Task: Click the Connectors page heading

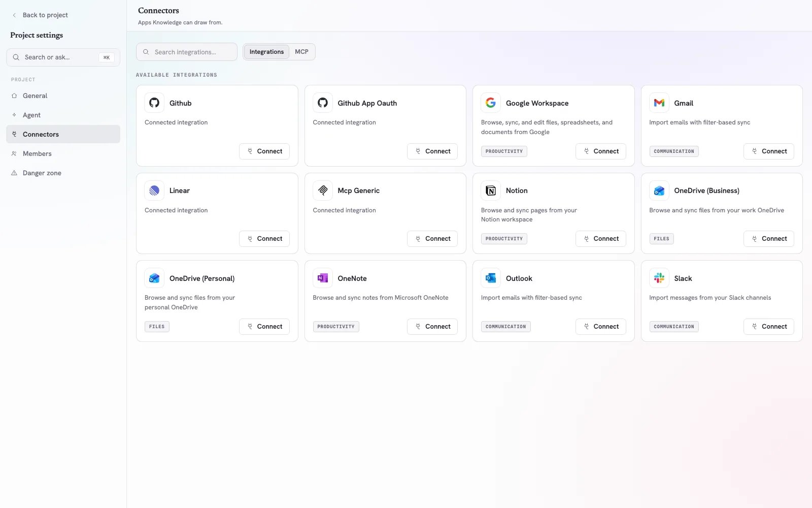Action: pyautogui.click(x=158, y=11)
